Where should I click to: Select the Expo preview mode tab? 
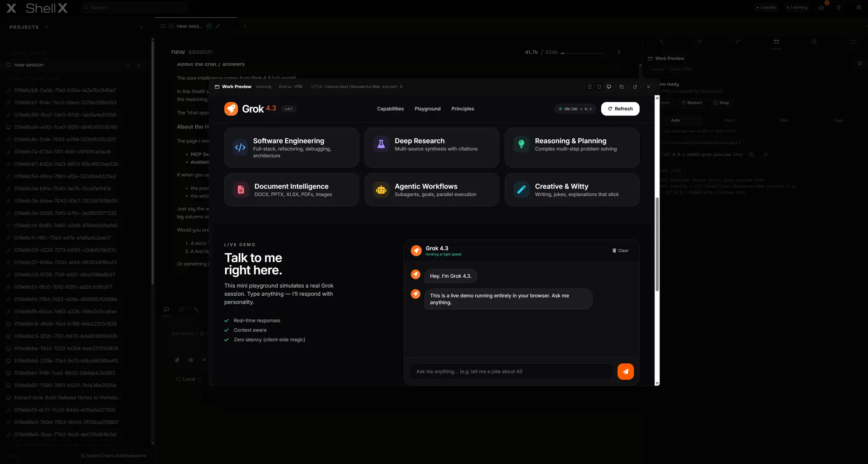click(839, 120)
